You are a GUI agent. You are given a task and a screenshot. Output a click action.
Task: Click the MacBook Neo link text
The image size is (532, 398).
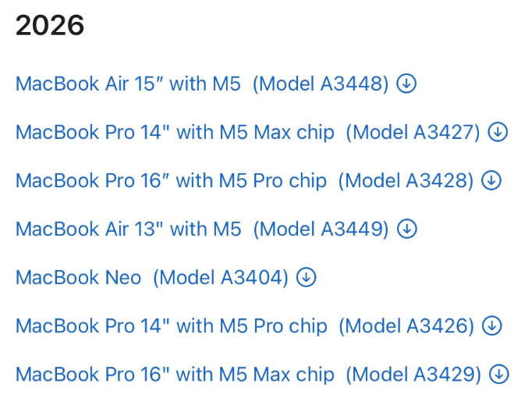[78, 277]
